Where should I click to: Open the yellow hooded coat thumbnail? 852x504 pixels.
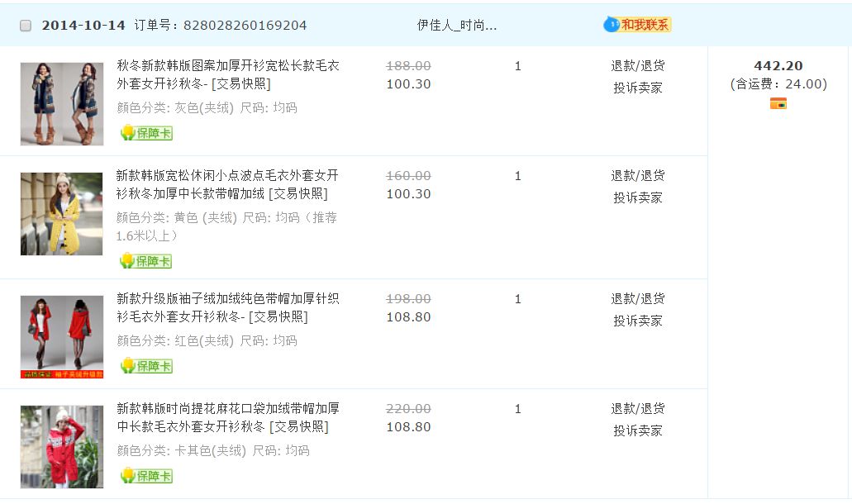pos(62,214)
